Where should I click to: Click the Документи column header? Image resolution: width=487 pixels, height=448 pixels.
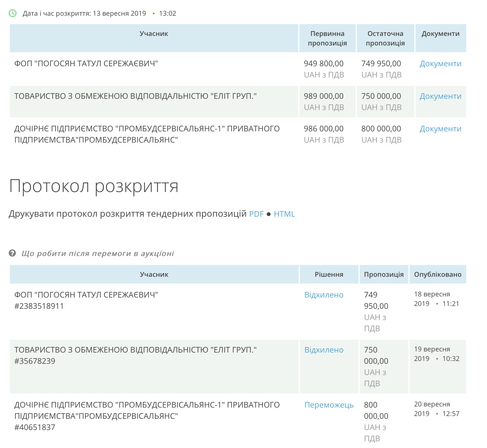click(441, 38)
